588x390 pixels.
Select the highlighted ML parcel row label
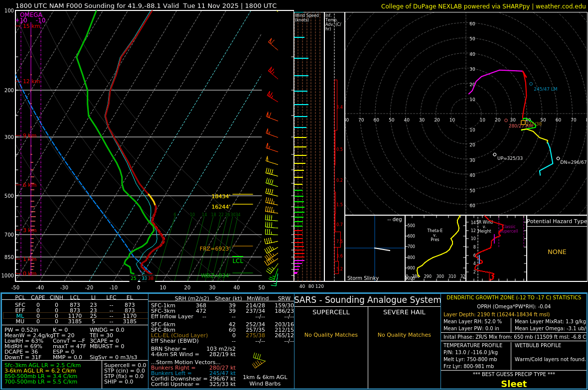[x=20, y=316]
